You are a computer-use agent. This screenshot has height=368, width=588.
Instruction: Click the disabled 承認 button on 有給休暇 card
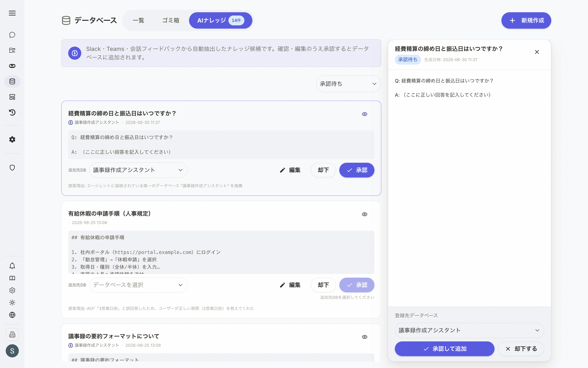[357, 285]
